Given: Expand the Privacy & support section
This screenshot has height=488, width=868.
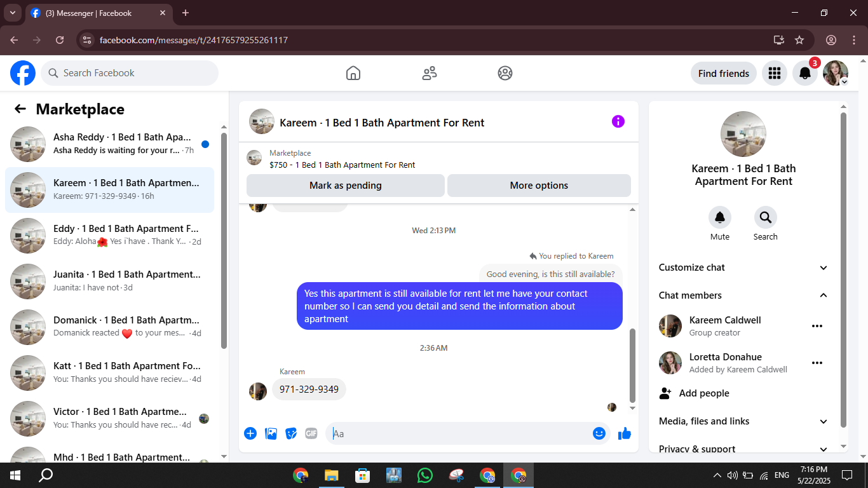Looking at the screenshot, I should point(743,449).
